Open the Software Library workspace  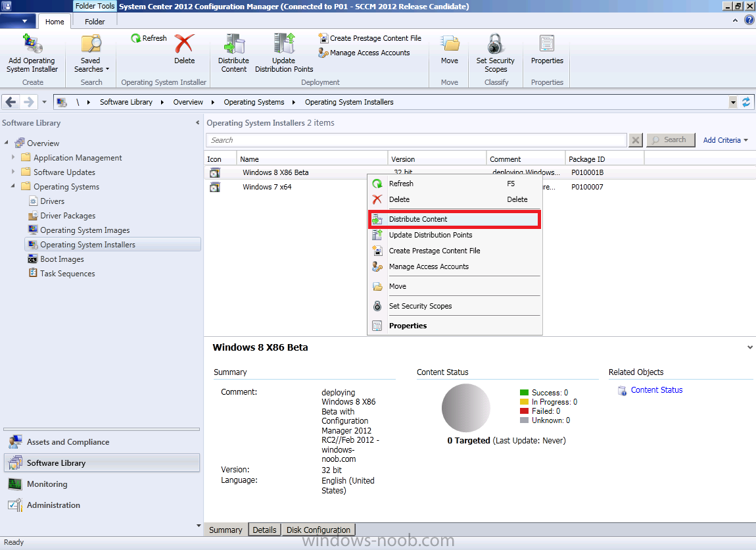click(x=102, y=463)
